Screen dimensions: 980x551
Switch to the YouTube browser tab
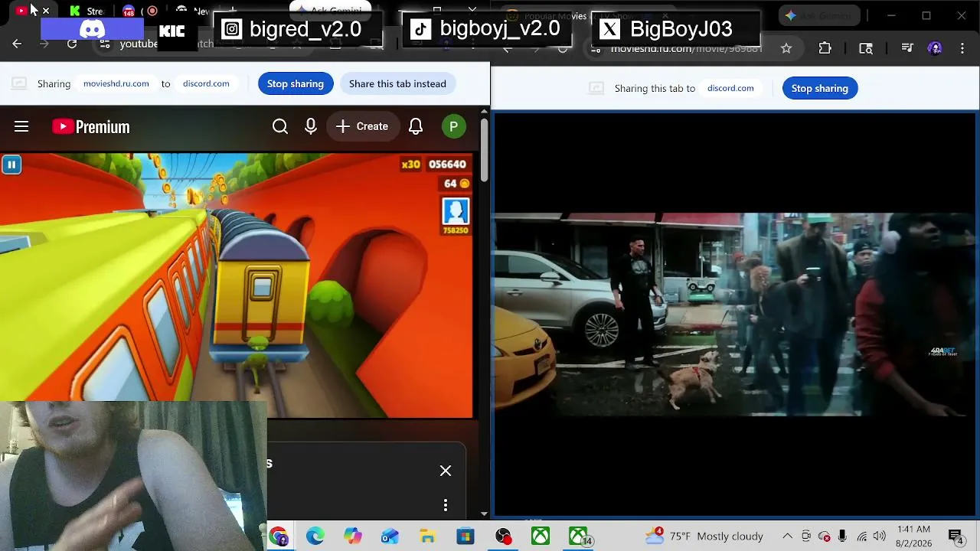(x=21, y=11)
